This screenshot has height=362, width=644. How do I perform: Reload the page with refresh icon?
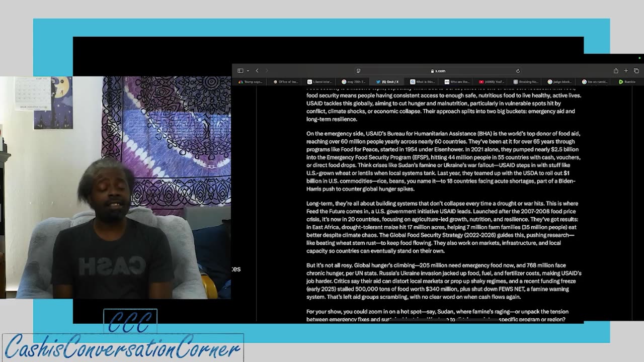coord(518,71)
